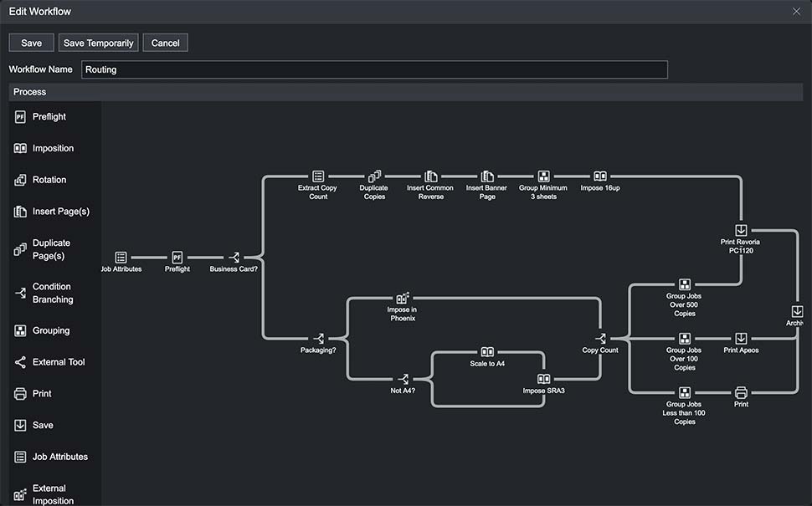Select Rotation process in sidebar
The image size is (812, 506).
40,180
